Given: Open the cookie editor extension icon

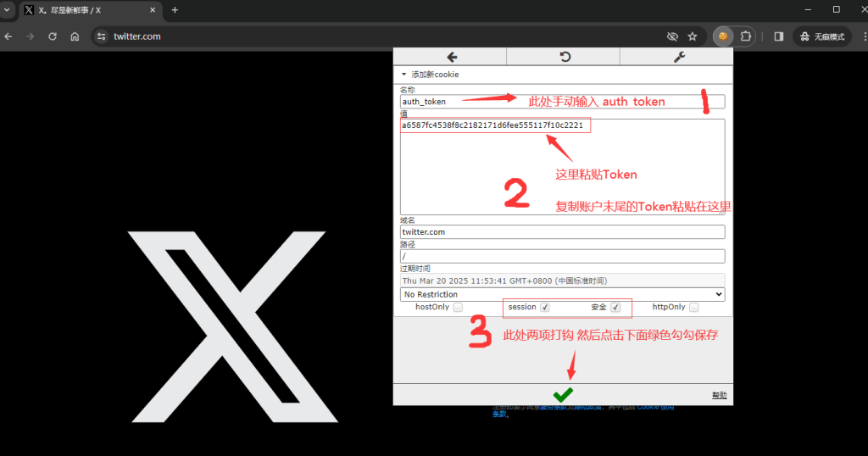Looking at the screenshot, I should click(x=723, y=36).
